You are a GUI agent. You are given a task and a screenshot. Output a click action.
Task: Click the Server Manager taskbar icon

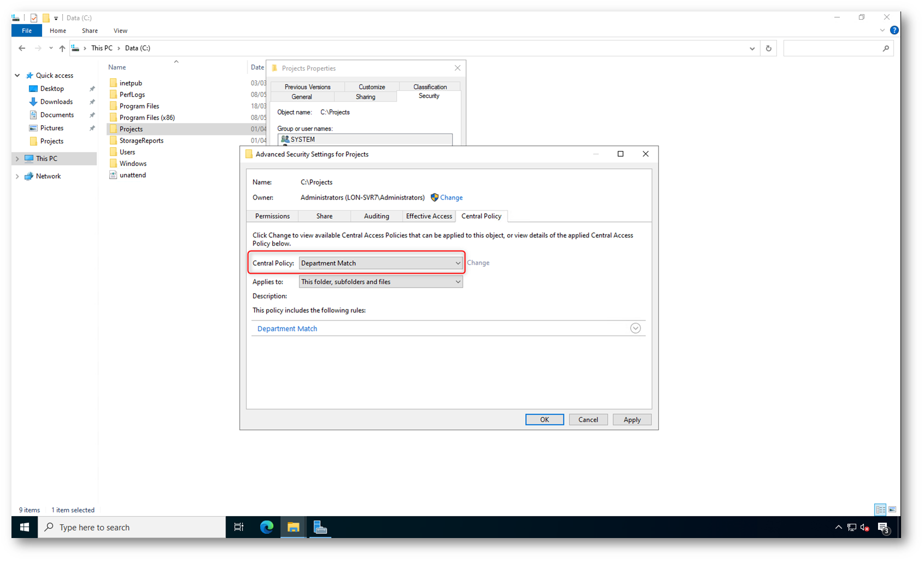click(x=320, y=527)
